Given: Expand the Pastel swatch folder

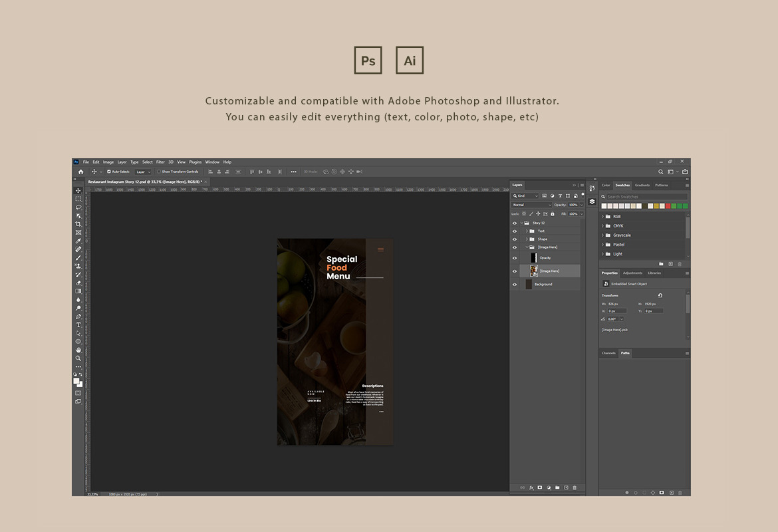Looking at the screenshot, I should (x=603, y=245).
